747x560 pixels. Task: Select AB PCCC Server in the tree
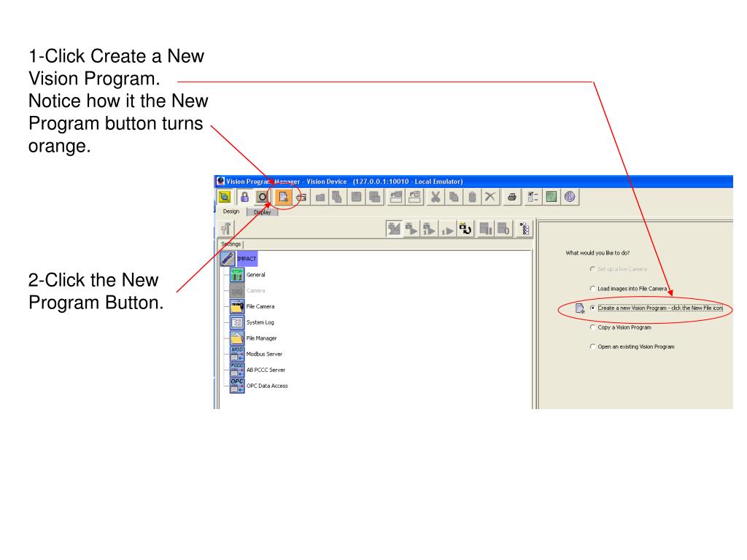point(266,370)
